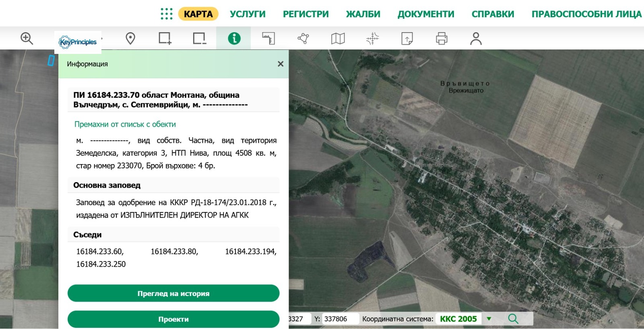Click the Врежищато map label
Screen dimensions: 644x329
pos(466,90)
